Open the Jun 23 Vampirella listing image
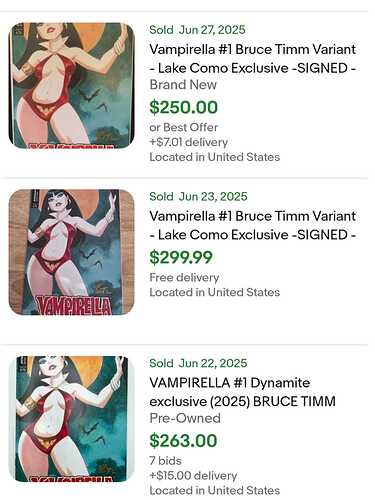375x500 pixels. pyautogui.click(x=71, y=252)
